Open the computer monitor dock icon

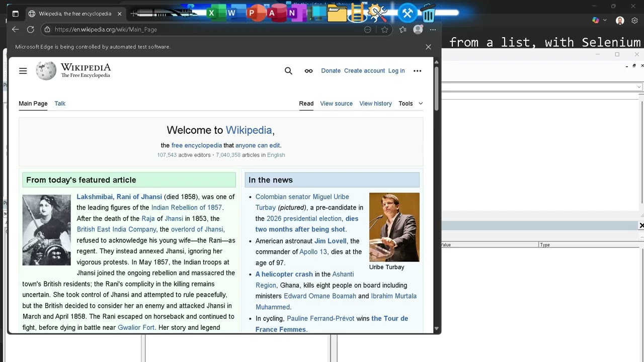coord(317,13)
